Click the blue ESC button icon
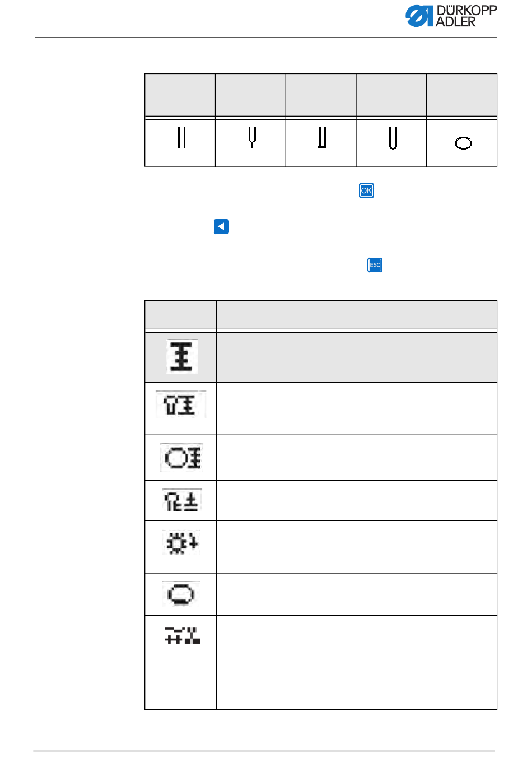 (x=375, y=265)
